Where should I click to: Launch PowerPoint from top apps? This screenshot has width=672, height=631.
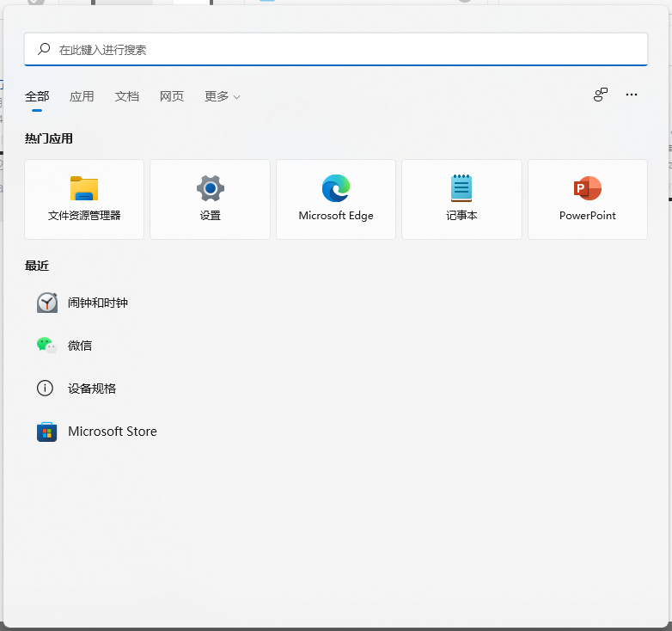588,199
